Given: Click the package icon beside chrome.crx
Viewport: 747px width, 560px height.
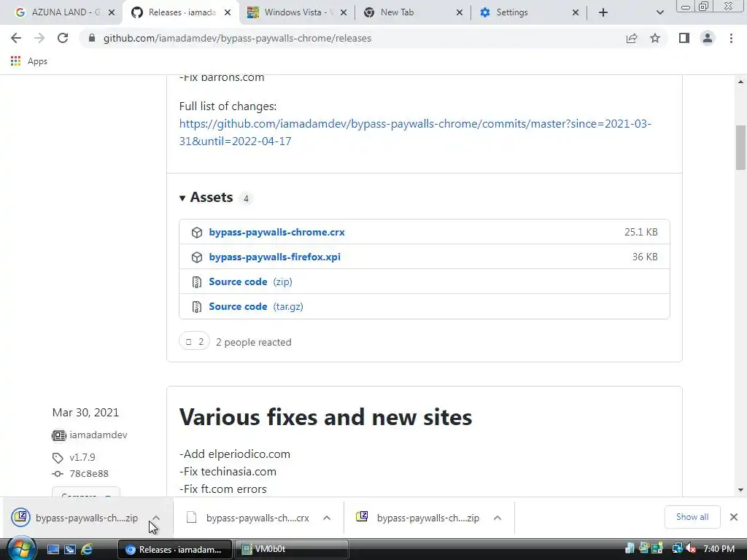Looking at the screenshot, I should coord(197,233).
